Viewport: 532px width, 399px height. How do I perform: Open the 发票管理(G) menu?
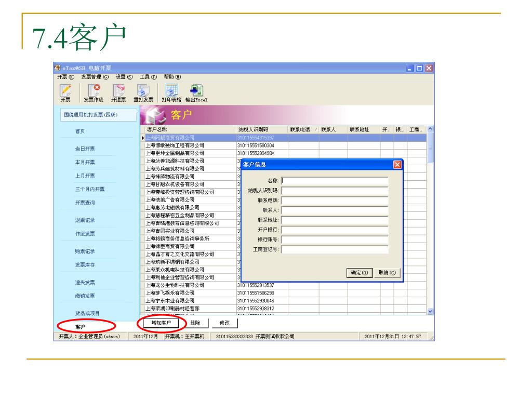(x=95, y=77)
